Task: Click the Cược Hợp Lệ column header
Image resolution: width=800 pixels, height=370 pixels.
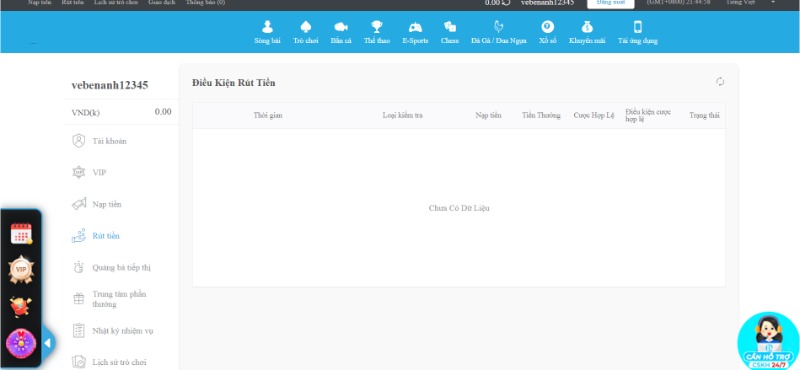Action: [x=594, y=115]
